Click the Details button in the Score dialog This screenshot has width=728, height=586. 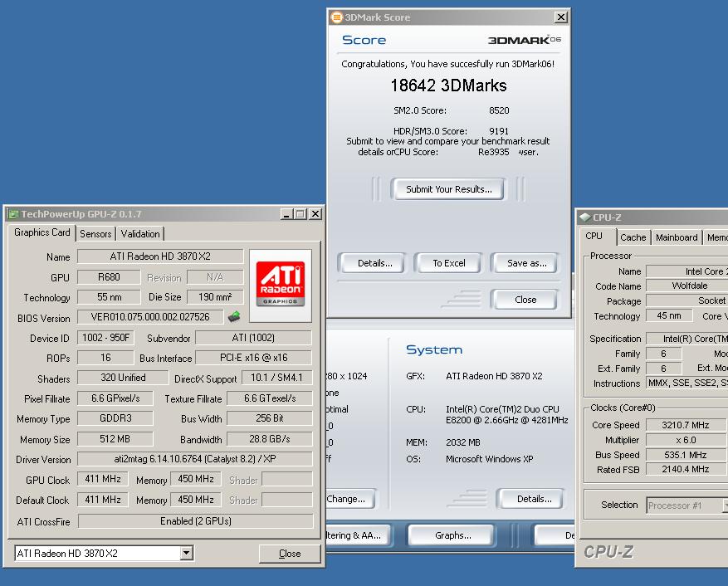[374, 263]
